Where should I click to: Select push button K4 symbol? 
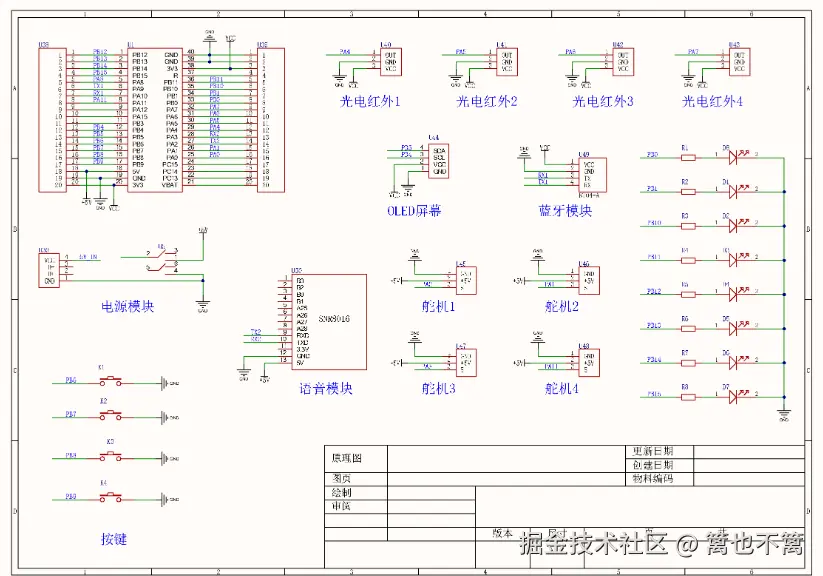coord(111,496)
